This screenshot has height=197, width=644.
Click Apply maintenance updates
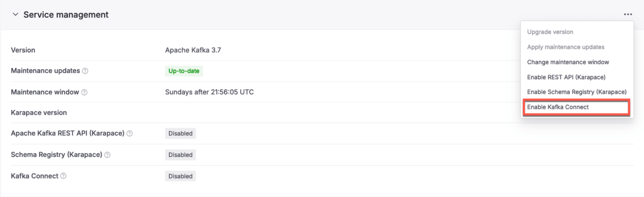tap(566, 47)
